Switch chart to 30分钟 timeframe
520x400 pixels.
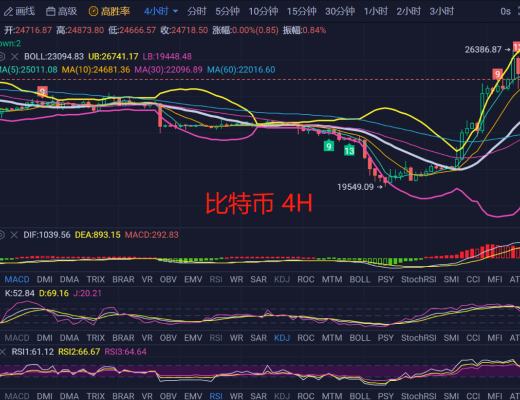pos(340,12)
